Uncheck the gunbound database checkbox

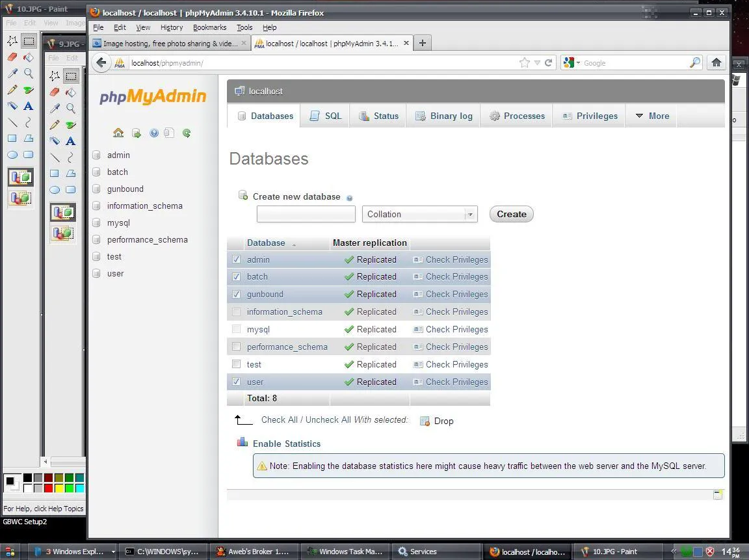[x=236, y=294]
